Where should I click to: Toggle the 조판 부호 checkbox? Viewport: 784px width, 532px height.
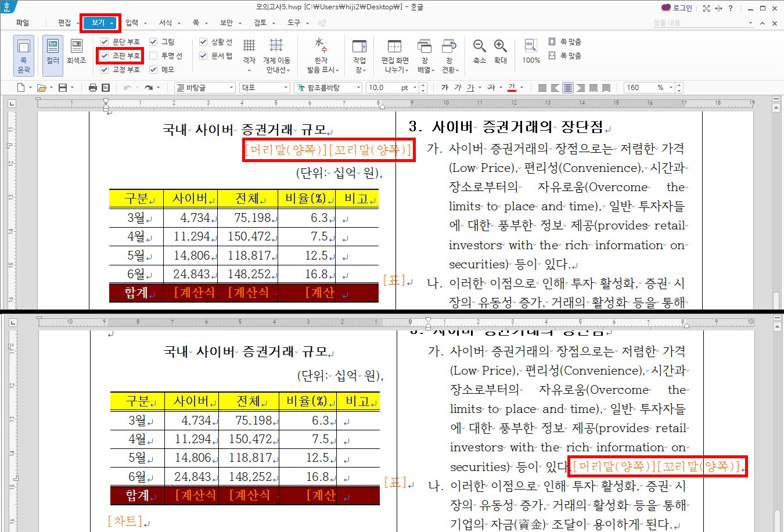tap(105, 56)
